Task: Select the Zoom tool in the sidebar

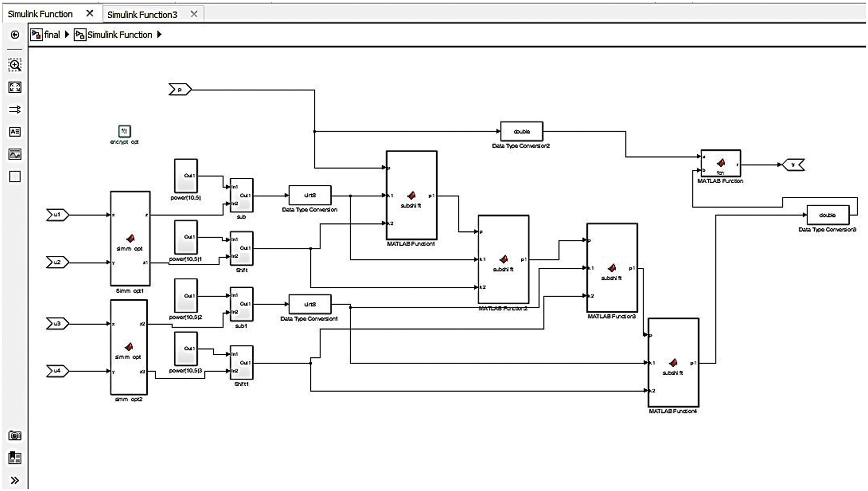Action: click(x=15, y=65)
